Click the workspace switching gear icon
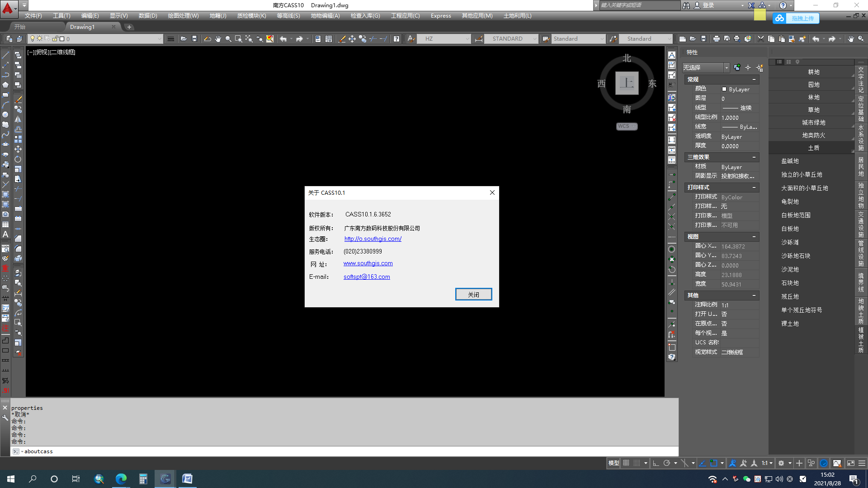 point(781,463)
